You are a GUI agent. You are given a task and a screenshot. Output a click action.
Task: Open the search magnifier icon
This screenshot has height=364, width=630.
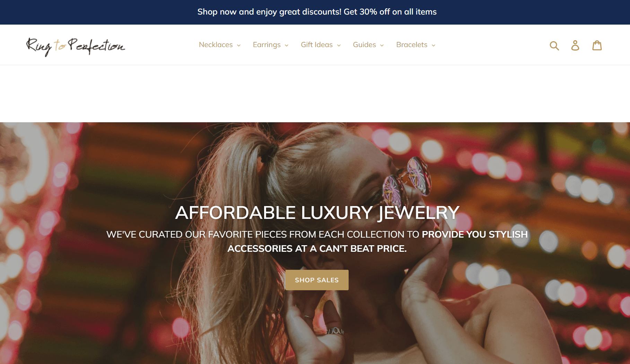coord(554,45)
